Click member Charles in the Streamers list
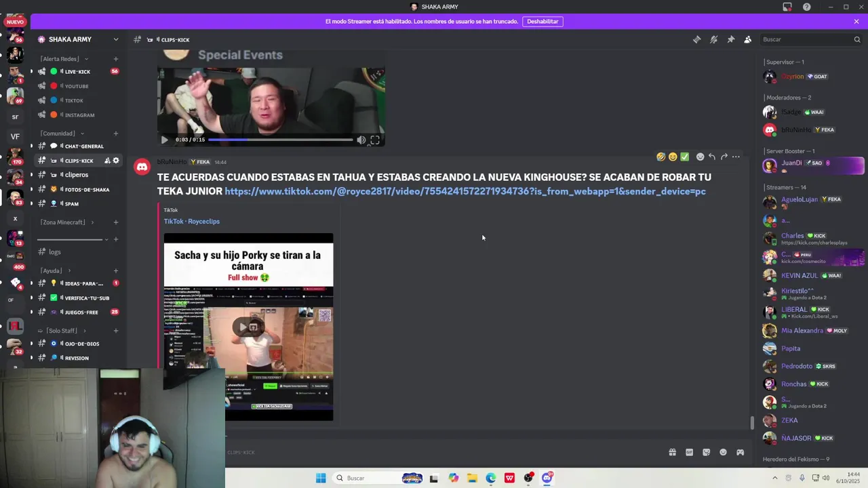 tap(812, 239)
